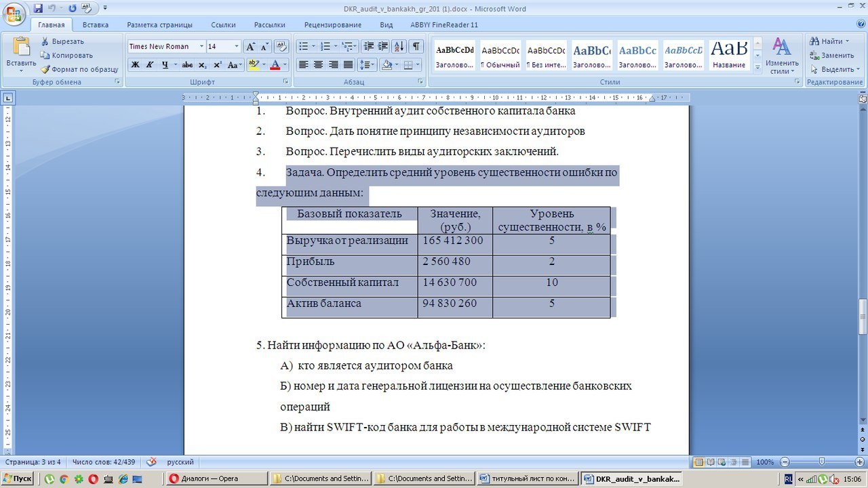Screen dimensions: 868x488
Task: Toggle strikethrough formatting
Action: click(x=187, y=65)
